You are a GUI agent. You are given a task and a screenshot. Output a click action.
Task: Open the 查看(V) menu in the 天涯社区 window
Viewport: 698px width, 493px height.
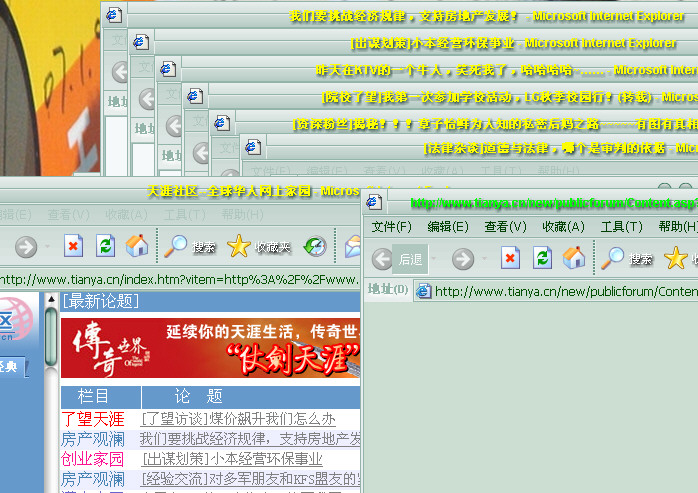click(x=69, y=215)
